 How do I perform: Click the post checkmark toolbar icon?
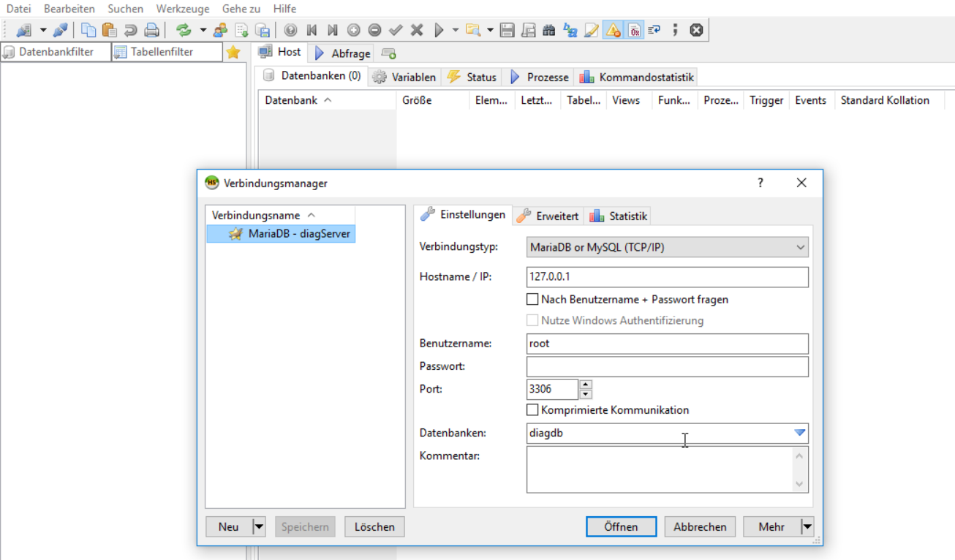[x=396, y=30]
